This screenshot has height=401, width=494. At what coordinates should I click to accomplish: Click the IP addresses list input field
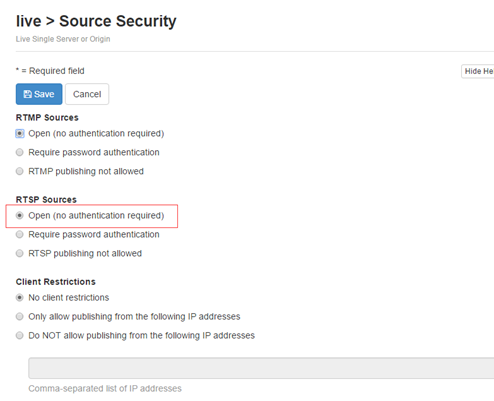click(261, 368)
